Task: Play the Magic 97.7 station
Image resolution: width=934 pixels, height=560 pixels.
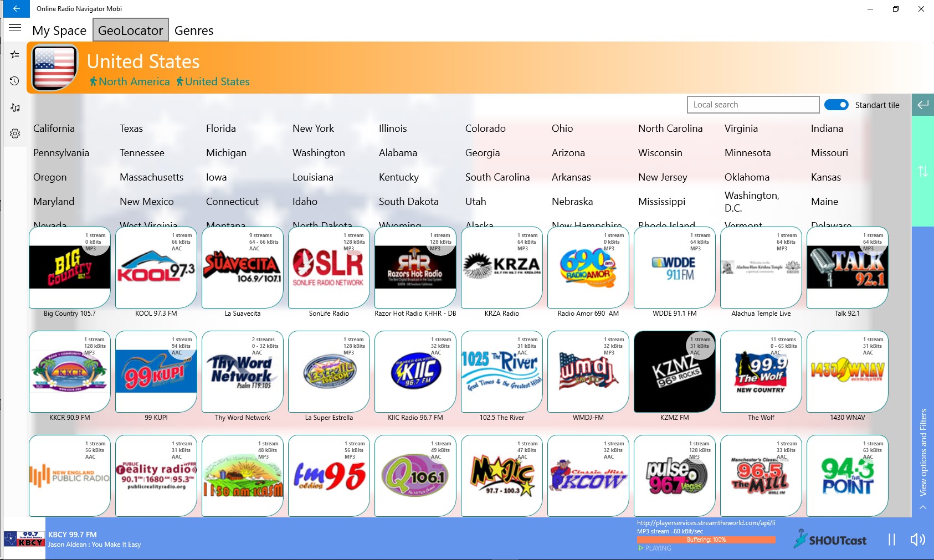Action: [502, 476]
